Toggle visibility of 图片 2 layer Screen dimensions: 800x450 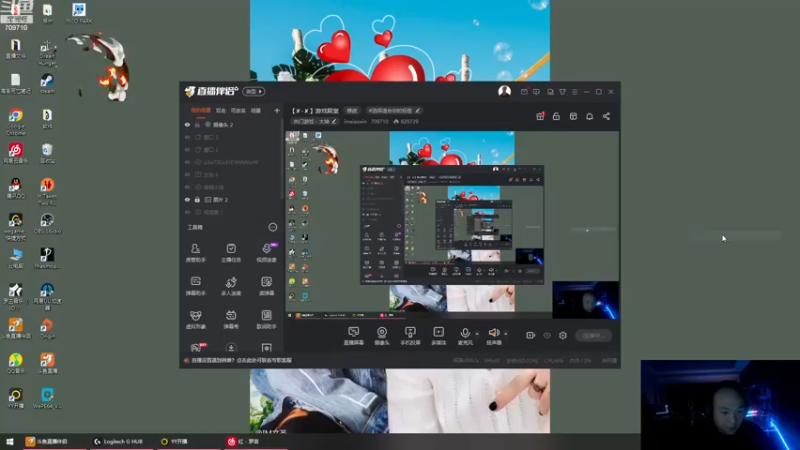click(187, 199)
